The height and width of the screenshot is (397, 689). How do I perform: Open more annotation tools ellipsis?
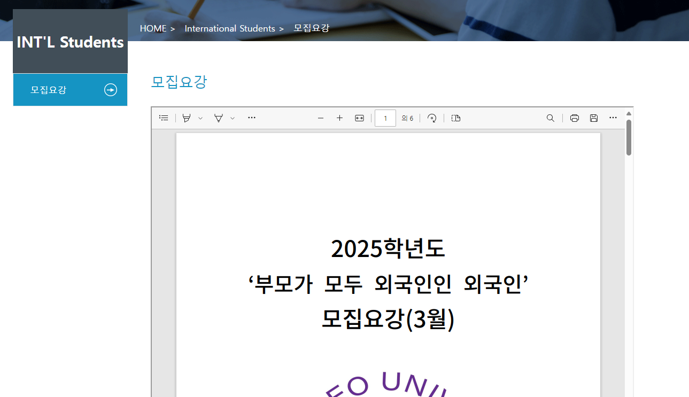pos(251,118)
